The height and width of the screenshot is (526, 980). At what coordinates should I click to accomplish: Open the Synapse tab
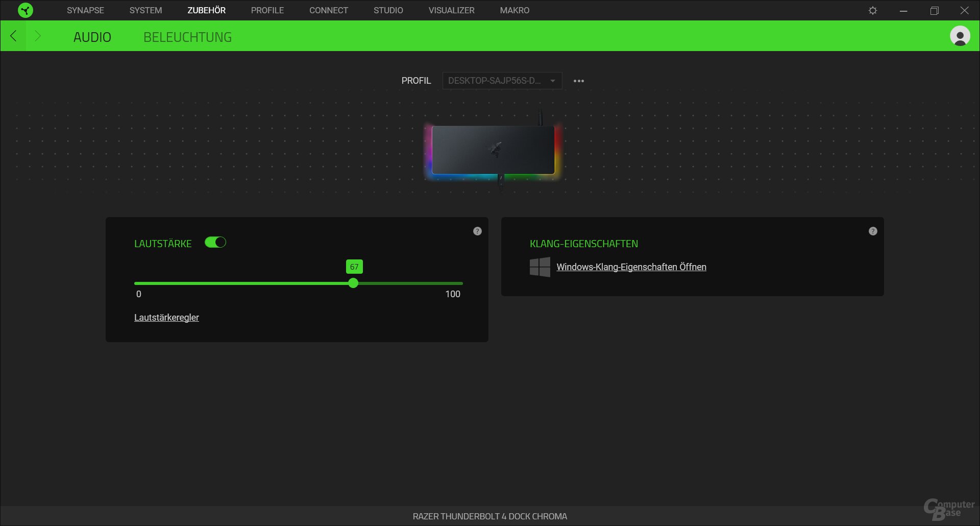[85, 10]
